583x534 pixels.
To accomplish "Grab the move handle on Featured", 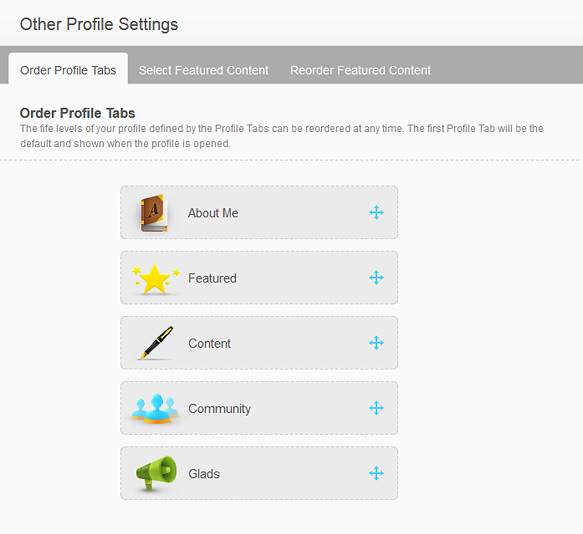I will click(376, 278).
